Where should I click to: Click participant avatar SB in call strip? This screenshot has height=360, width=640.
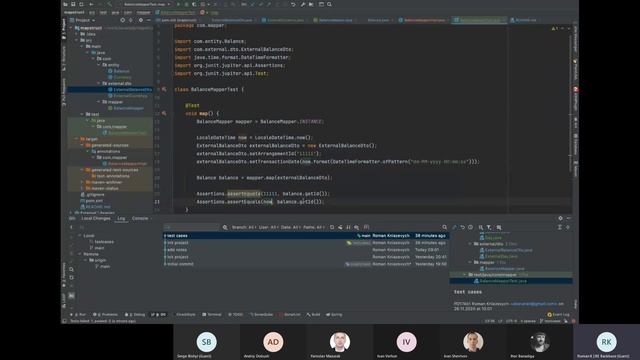click(207, 342)
